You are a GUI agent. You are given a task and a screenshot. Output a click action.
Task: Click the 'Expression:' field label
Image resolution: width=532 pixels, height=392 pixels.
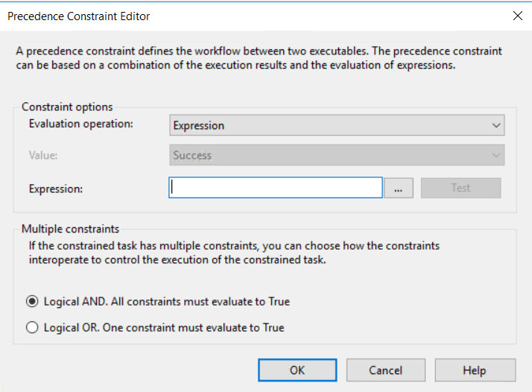pos(56,189)
